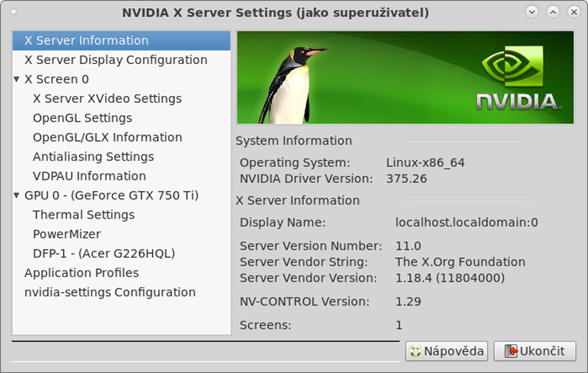588x373 pixels.
Task: Close the NVIDIA X Server Settings window
Action: click(x=574, y=12)
